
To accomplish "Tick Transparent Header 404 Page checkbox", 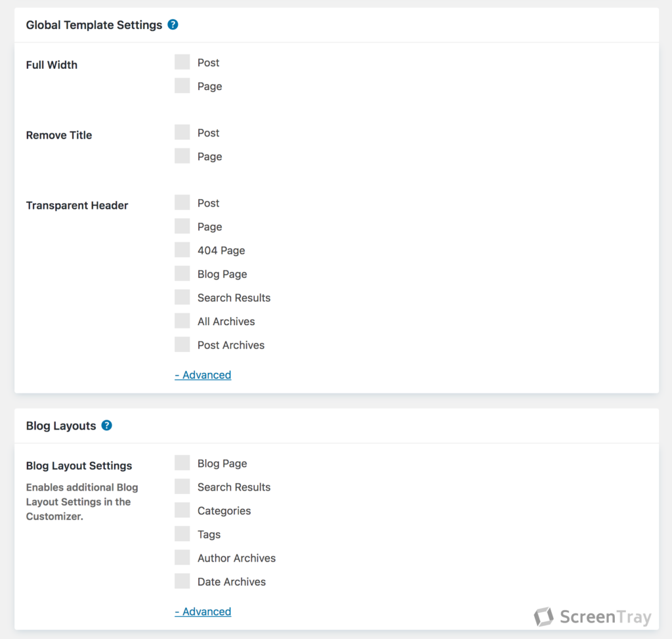I will click(x=182, y=250).
